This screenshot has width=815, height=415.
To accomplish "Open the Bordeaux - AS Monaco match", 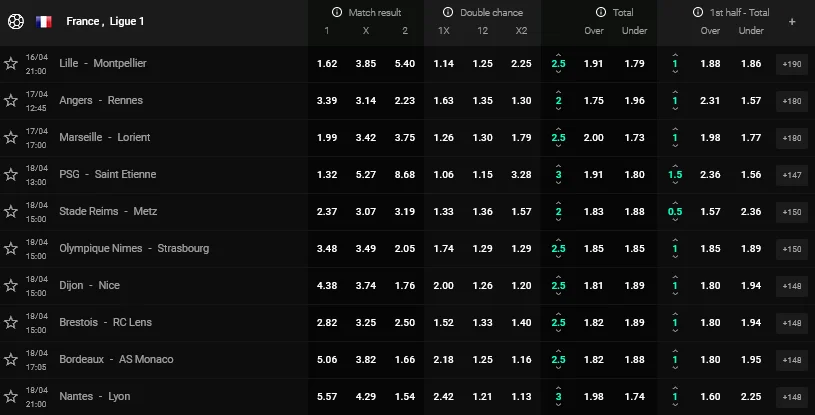I will [116, 359].
